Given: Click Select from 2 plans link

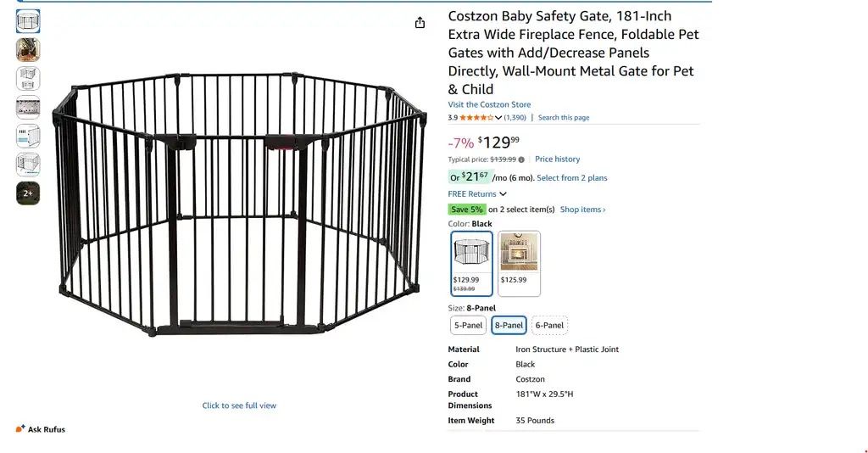Looking at the screenshot, I should 571,178.
